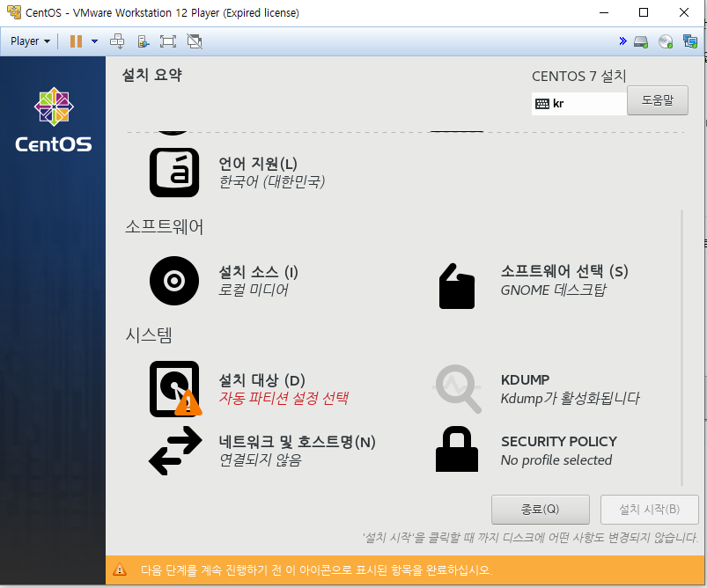The image size is (707, 588).
Task: Click the Kdump가 활성화됩니다 text
Action: click(x=571, y=398)
